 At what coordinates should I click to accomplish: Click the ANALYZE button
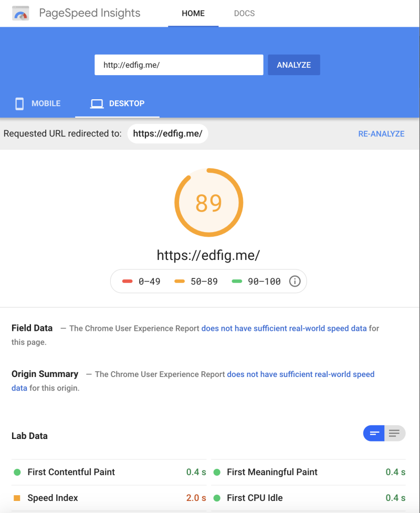[x=294, y=65]
